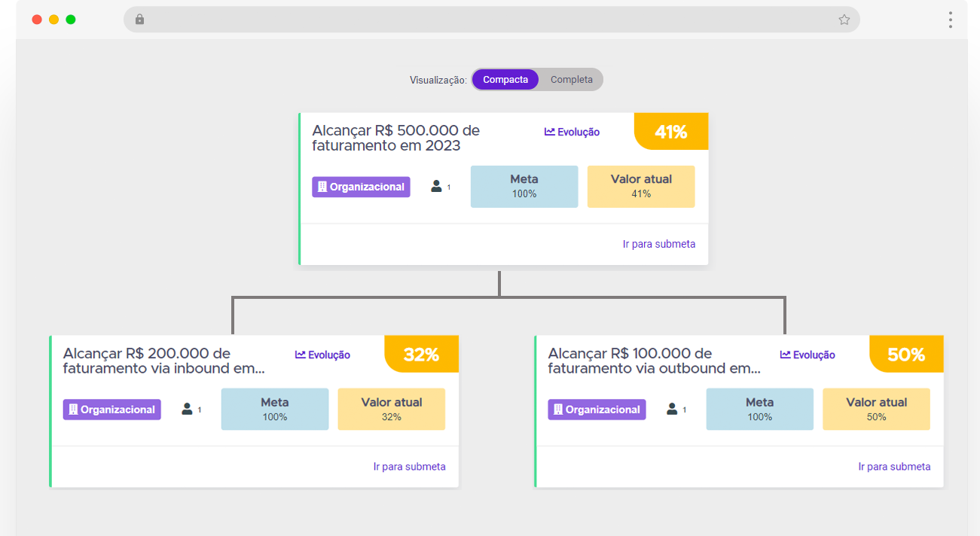Switch visualization to Compacta
The image size is (980, 536).
(x=505, y=80)
